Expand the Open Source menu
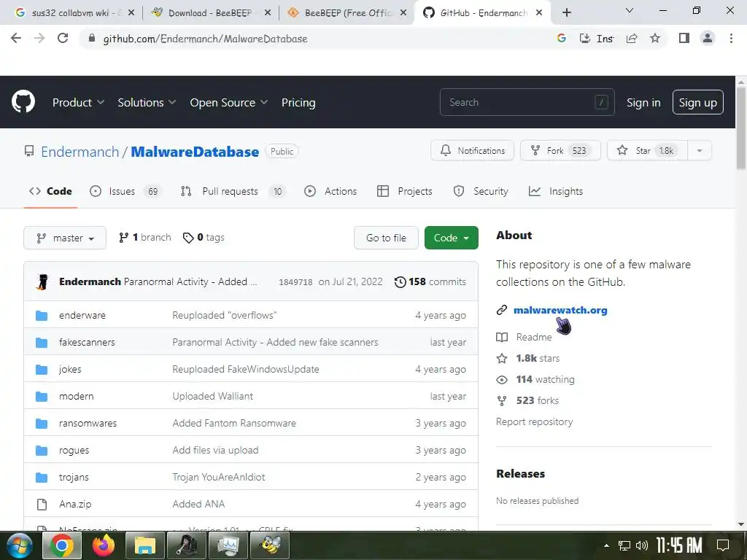 (x=228, y=102)
